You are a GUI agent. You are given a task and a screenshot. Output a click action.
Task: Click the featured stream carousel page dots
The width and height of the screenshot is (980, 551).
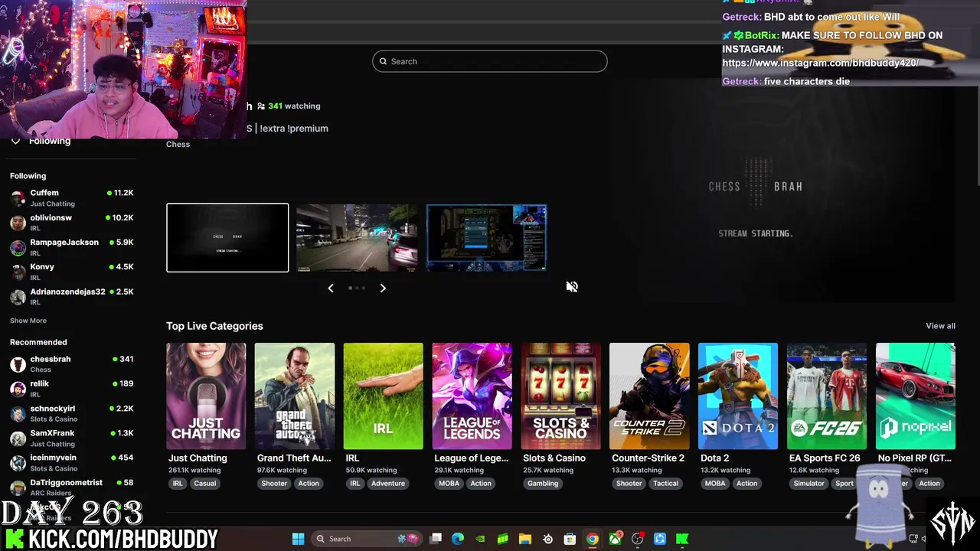[357, 288]
